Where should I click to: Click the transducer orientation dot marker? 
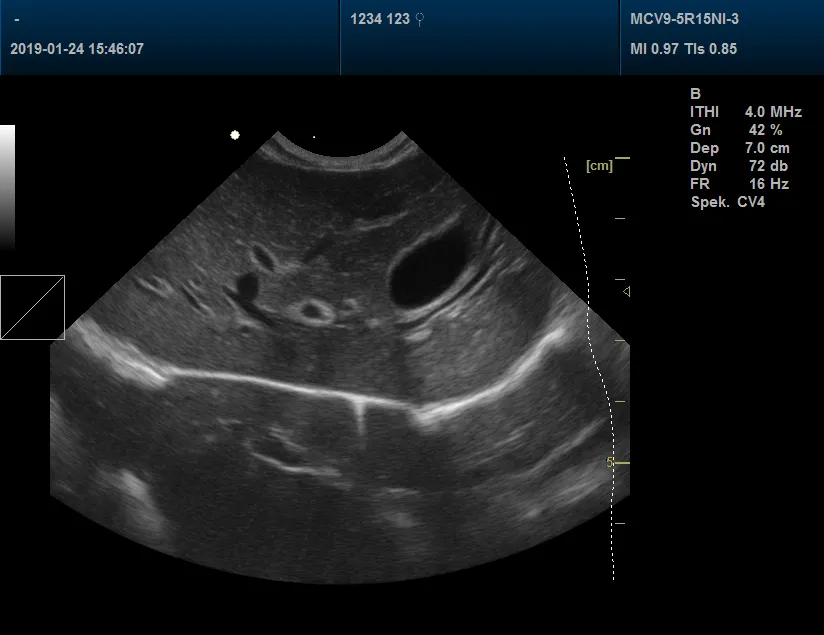pos(234,134)
